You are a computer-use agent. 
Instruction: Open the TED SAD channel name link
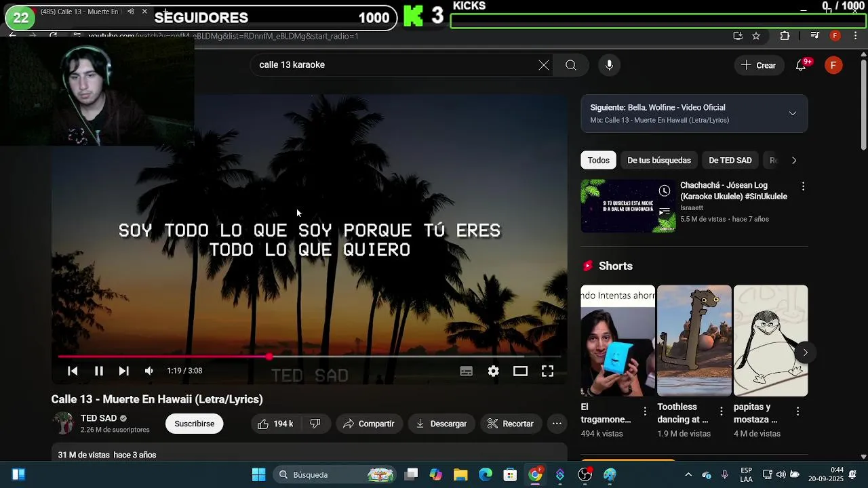point(99,418)
